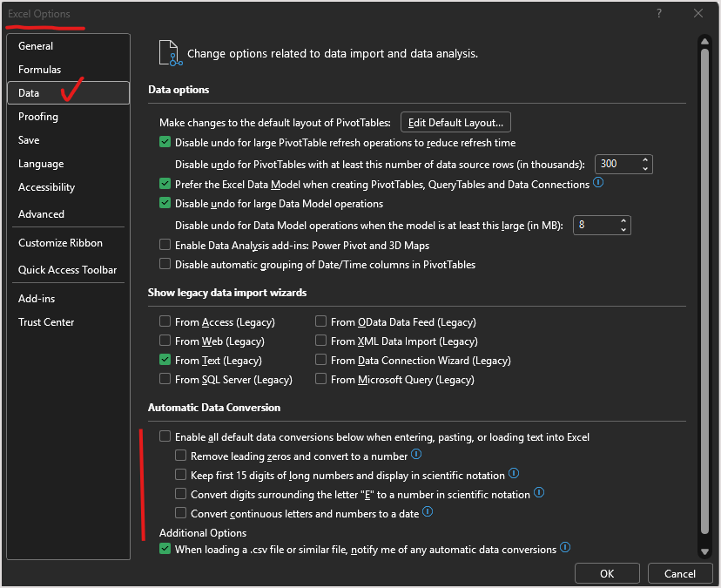Open the General options category
Image resolution: width=721 pixels, height=588 pixels.
point(69,46)
